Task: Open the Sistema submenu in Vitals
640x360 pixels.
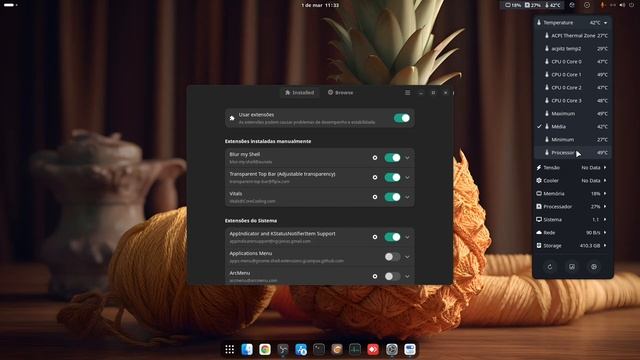Action: pyautogui.click(x=572, y=220)
